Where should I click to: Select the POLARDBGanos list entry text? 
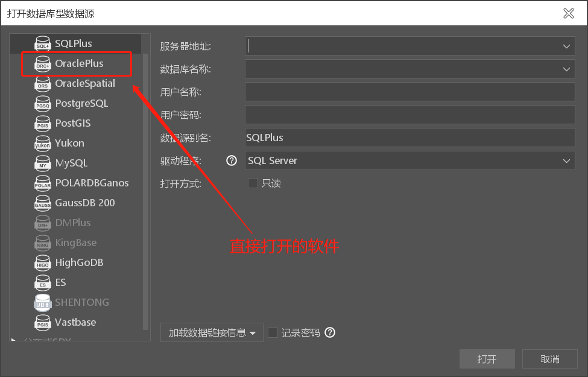click(x=92, y=183)
